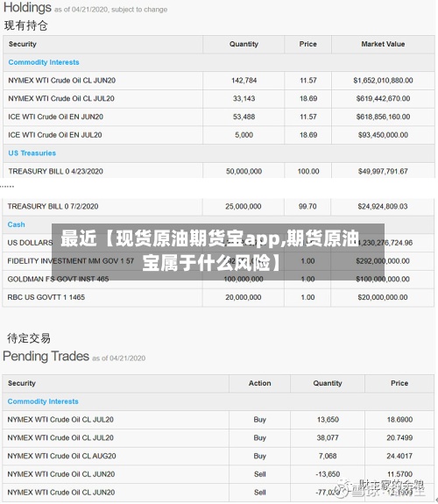438x504 pixels.
Task: Open the Cash category link
Action: (x=16, y=224)
